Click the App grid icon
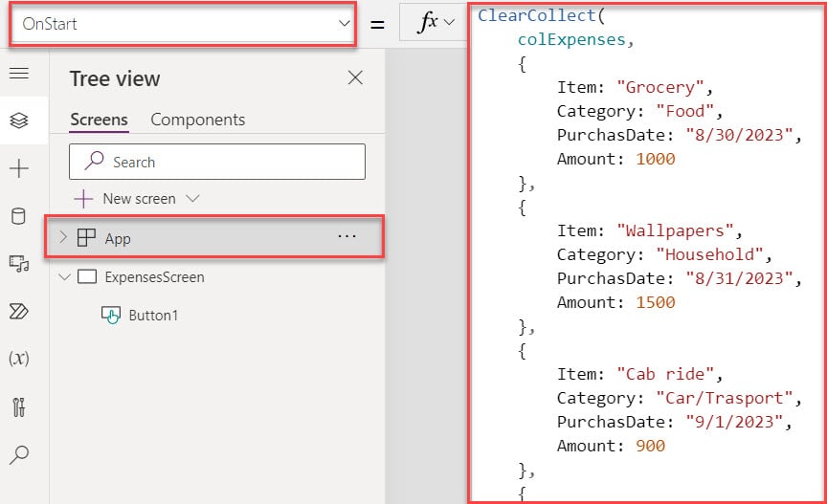827x504 pixels. pyautogui.click(x=86, y=238)
